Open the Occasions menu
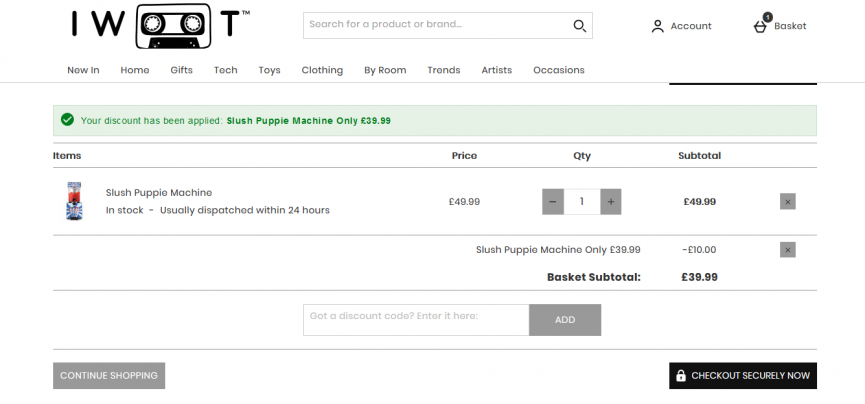The height and width of the screenshot is (404, 865). 559,70
